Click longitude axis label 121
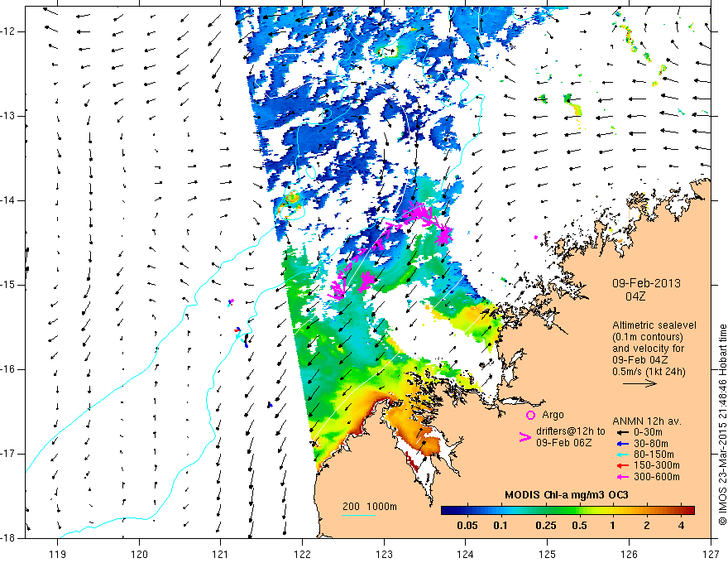Image resolution: width=728 pixels, height=563 pixels. pos(221,554)
